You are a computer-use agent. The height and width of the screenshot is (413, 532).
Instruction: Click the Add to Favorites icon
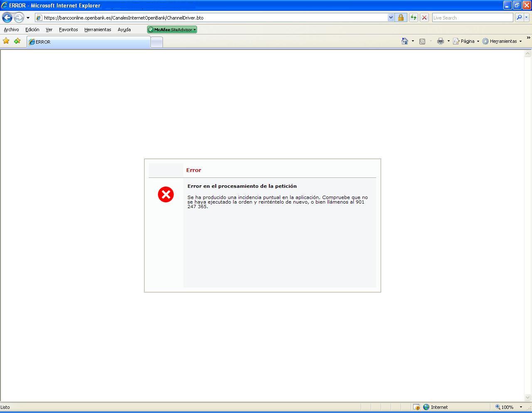(17, 41)
